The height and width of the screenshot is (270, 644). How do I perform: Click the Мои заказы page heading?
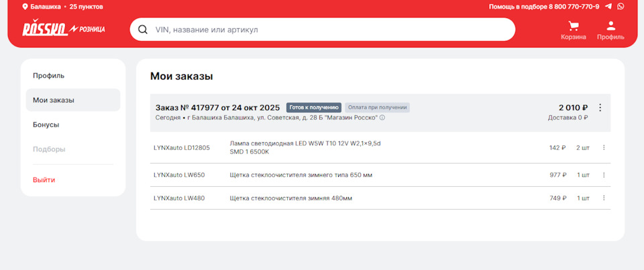click(x=182, y=76)
